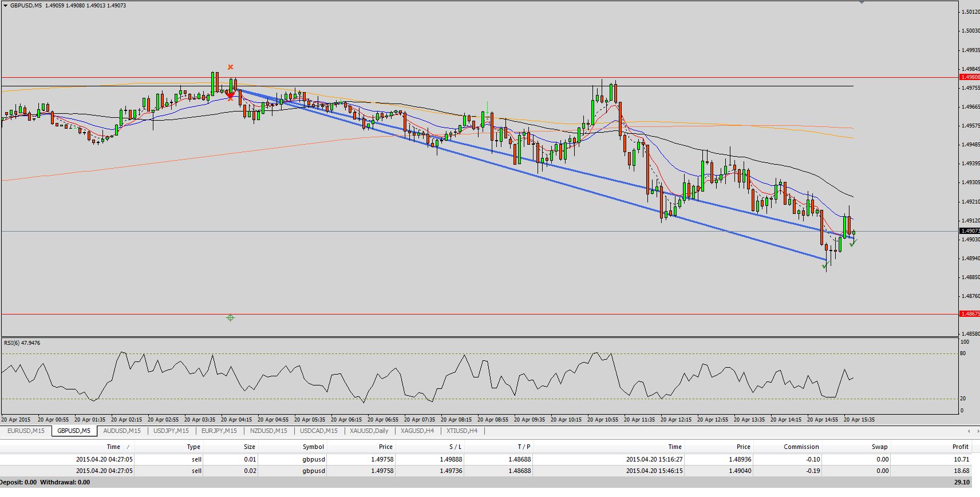
Task: Click the stop loss value 1.49888
Action: pos(451,459)
